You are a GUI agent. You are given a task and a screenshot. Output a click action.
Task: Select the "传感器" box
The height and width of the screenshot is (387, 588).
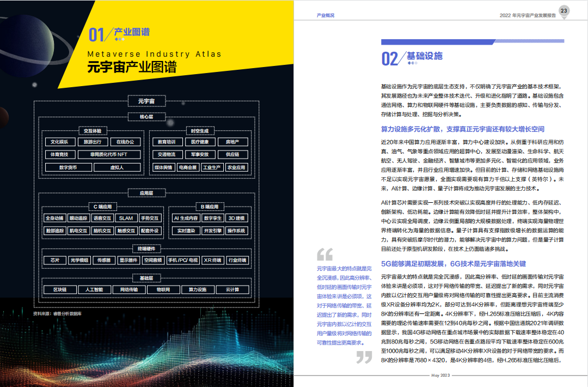pyautogui.click(x=104, y=260)
